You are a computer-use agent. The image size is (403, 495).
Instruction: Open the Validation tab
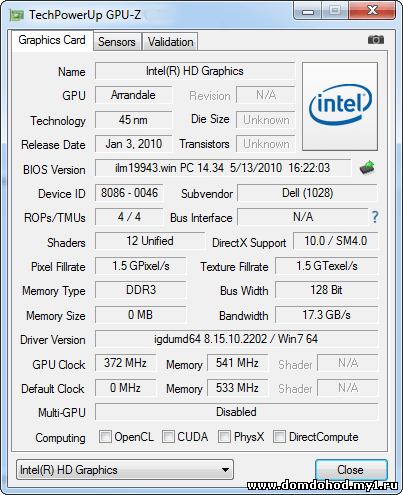pos(170,42)
